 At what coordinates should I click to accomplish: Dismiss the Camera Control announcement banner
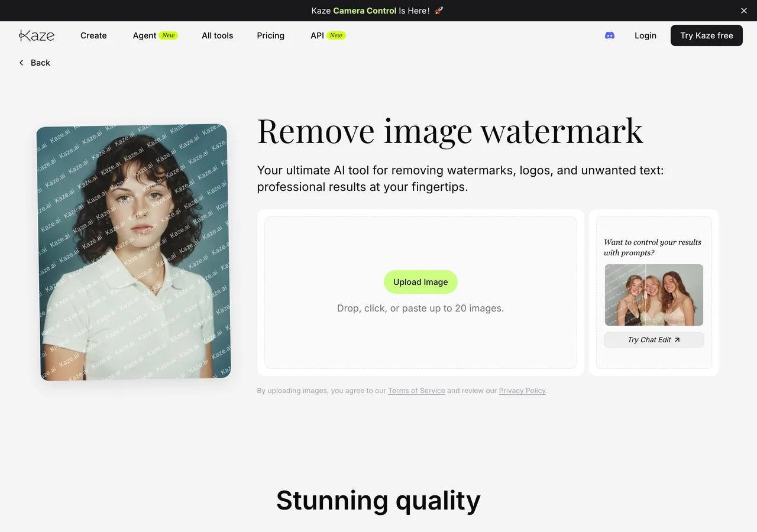pyautogui.click(x=744, y=11)
